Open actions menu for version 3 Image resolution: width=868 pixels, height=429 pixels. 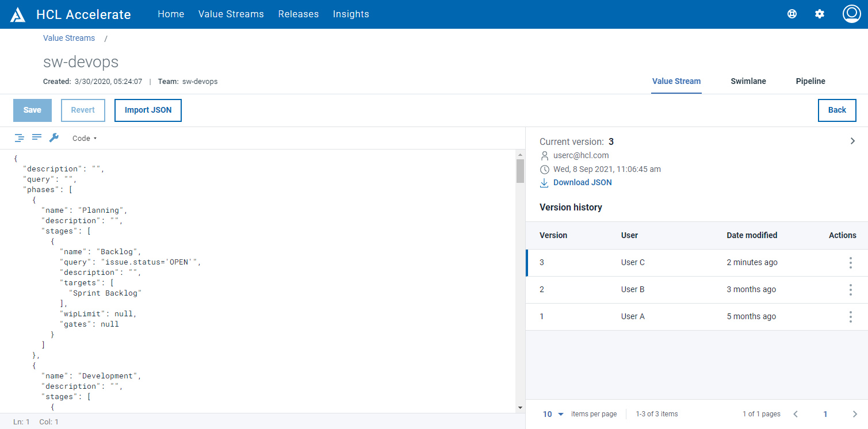click(851, 263)
